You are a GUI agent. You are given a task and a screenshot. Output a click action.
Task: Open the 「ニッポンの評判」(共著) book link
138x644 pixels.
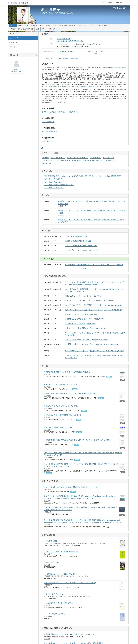click(54, 594)
